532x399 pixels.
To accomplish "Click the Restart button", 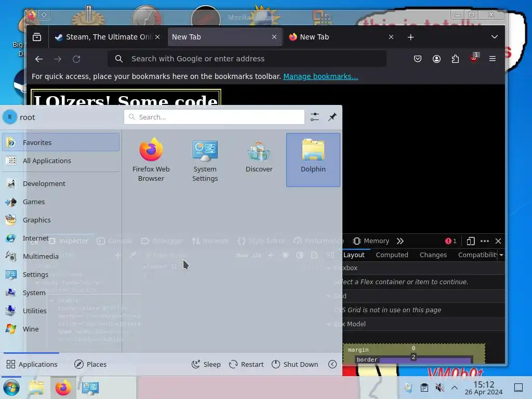I will pyautogui.click(x=246, y=364).
